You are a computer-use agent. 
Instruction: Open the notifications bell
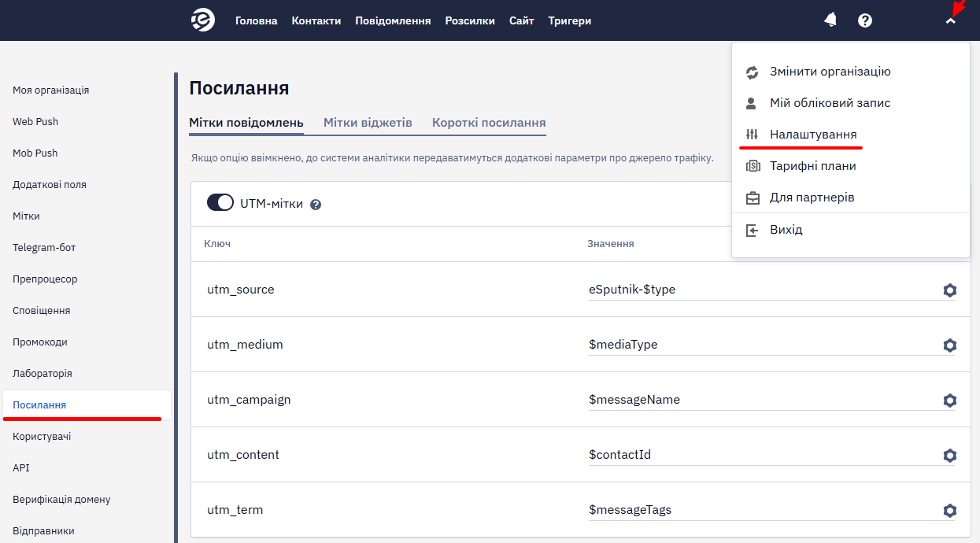point(830,20)
